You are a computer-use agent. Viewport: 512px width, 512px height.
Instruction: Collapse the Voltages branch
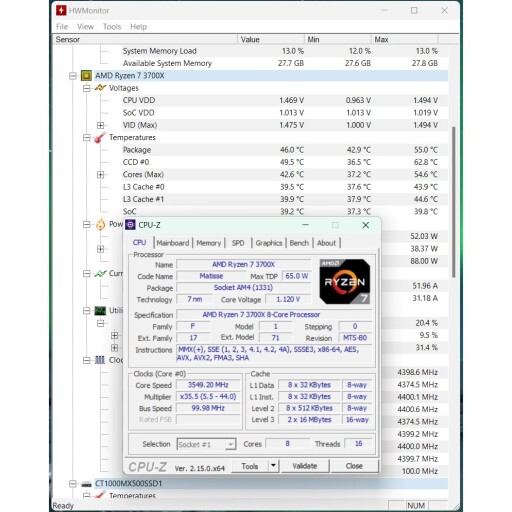[x=86, y=88]
